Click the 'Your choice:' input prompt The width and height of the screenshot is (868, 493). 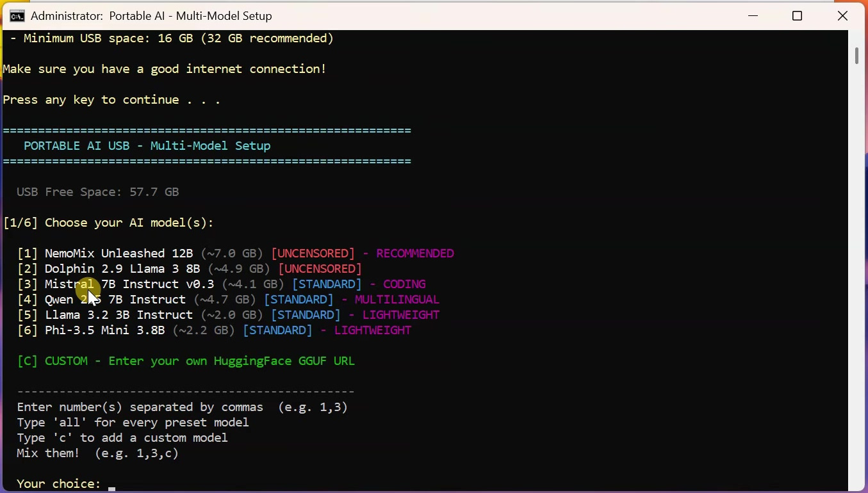pyautogui.click(x=59, y=483)
